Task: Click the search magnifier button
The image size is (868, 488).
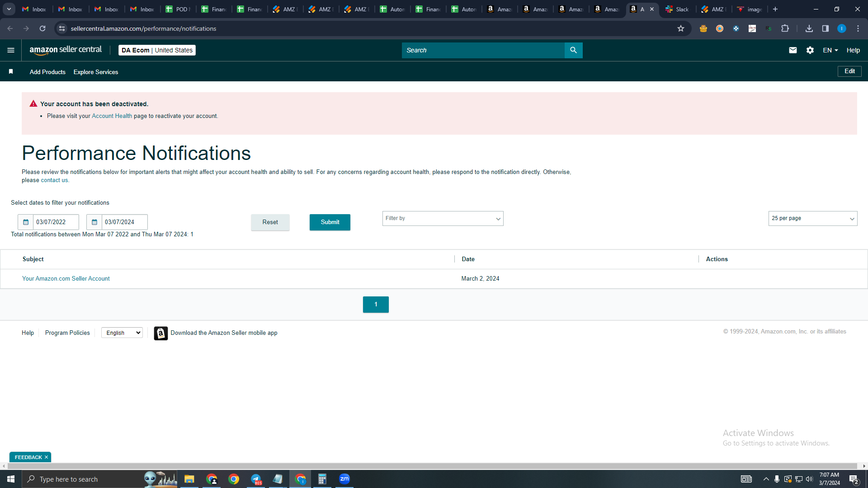Action: pos(573,50)
